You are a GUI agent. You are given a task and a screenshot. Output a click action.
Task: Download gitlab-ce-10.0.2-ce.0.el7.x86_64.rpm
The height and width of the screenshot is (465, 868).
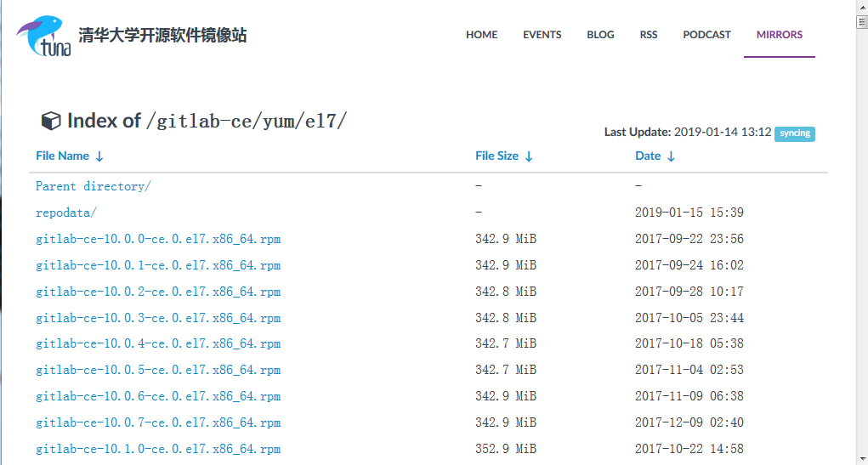[158, 292]
